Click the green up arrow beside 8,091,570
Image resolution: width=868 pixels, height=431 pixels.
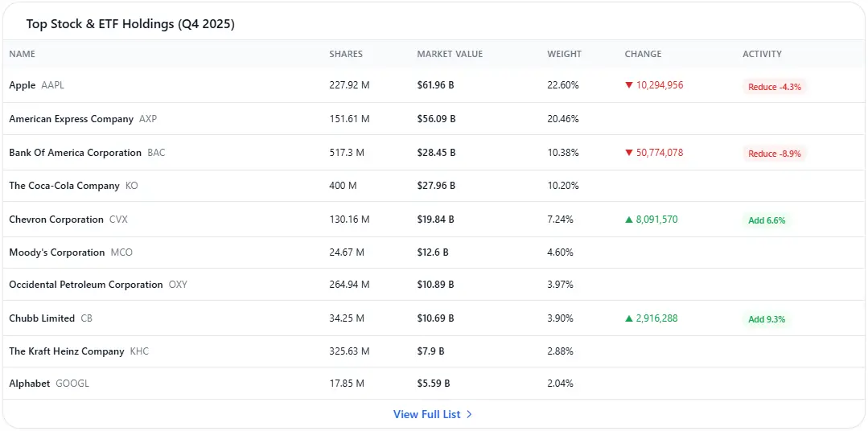point(629,220)
